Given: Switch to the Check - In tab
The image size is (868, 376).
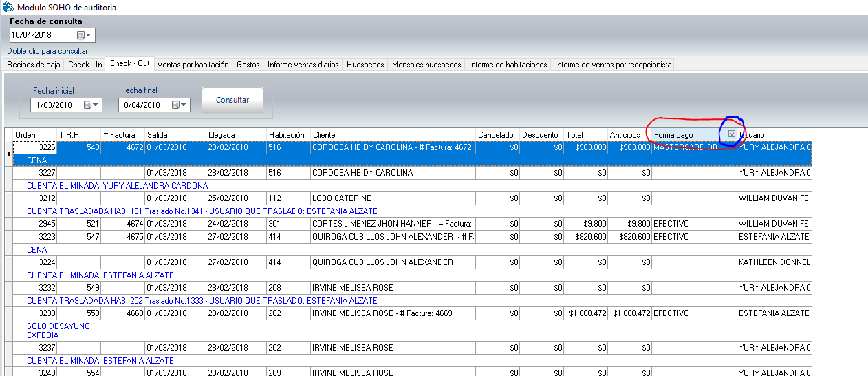Looking at the screenshot, I should tap(85, 65).
